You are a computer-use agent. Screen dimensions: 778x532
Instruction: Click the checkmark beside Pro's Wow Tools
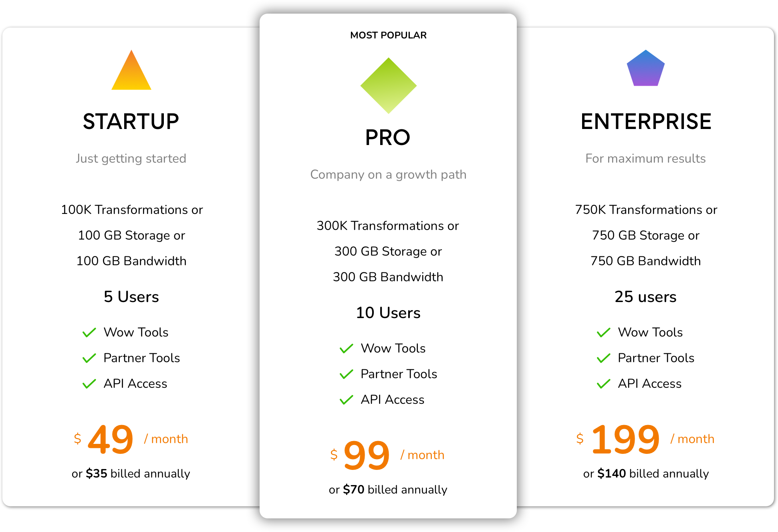[346, 349]
